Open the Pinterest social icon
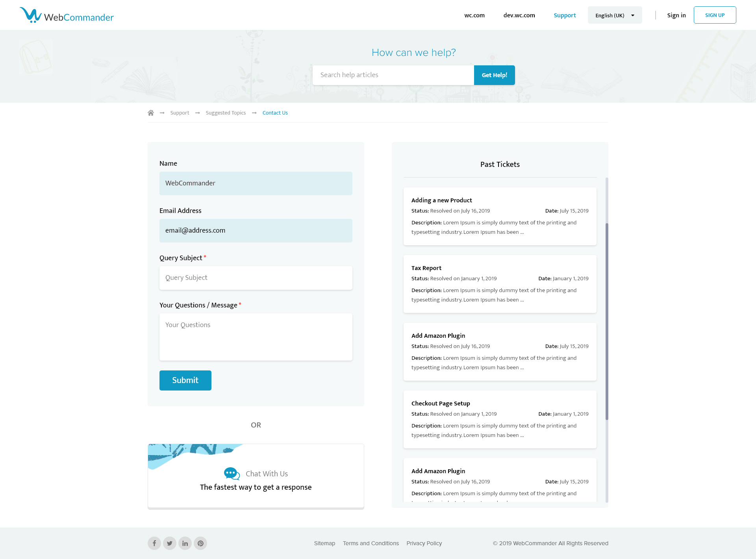Image resolution: width=756 pixels, height=559 pixels. coord(200,543)
